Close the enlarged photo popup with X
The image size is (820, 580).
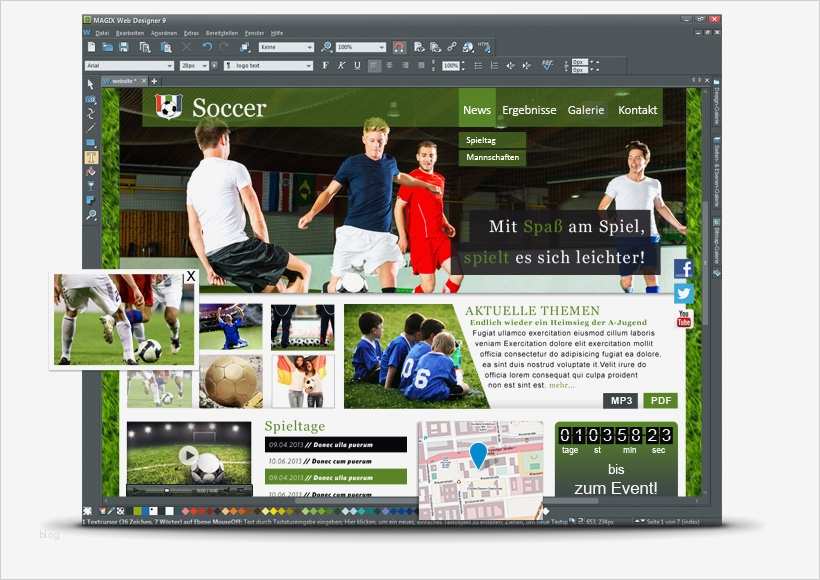pyautogui.click(x=191, y=276)
